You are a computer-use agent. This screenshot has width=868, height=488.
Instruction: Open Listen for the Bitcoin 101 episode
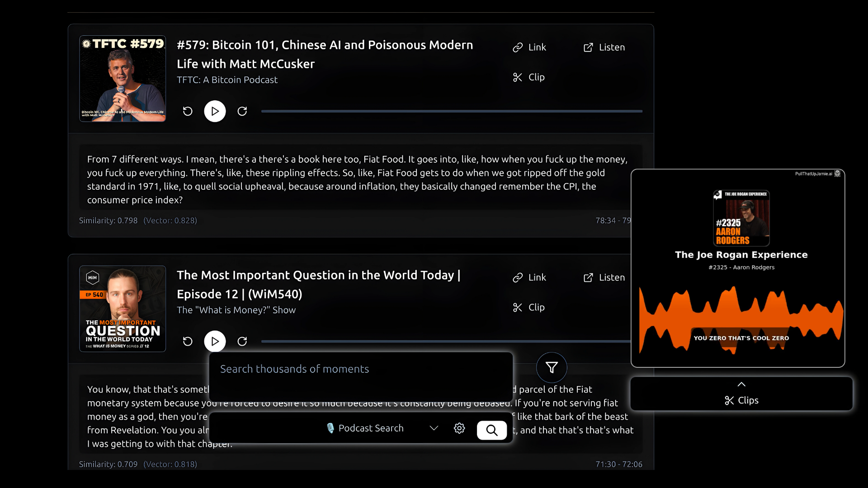point(604,47)
